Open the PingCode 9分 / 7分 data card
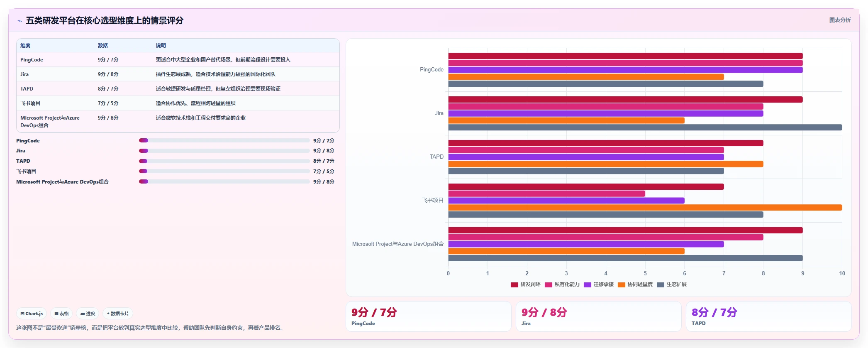 point(429,316)
